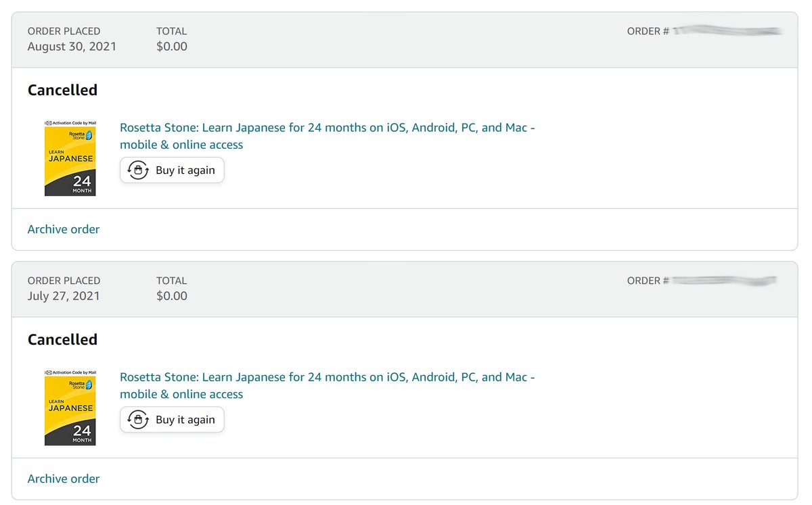Screen dimensions: 812x505
Task: Click the Cancelled status of the August 30 order
Action: pos(62,90)
